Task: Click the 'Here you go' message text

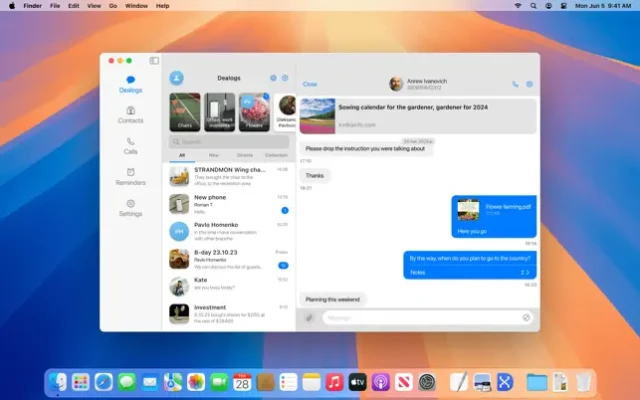Action: coord(472,231)
